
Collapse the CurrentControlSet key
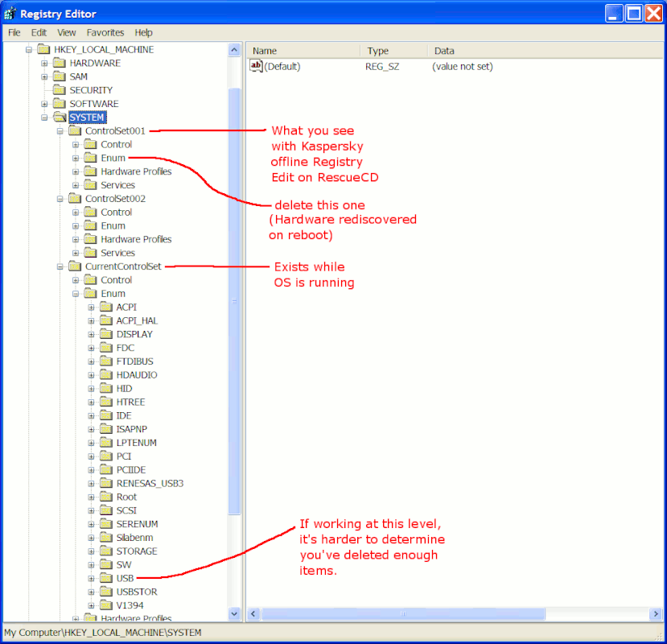[x=60, y=267]
